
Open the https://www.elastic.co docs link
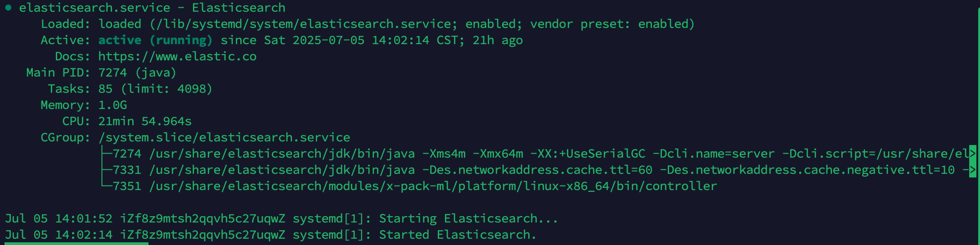pyautogui.click(x=177, y=56)
